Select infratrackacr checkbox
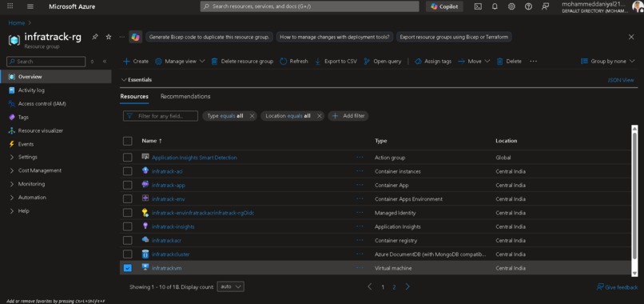644x304 pixels. pos(128,240)
